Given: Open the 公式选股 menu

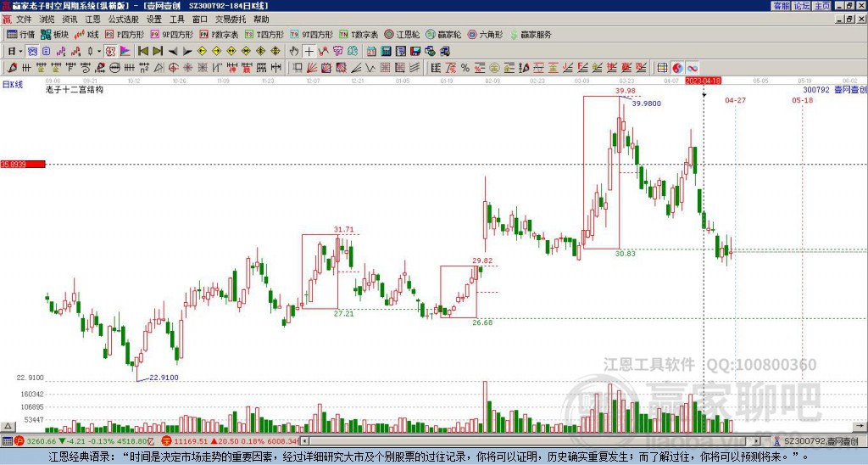Looking at the screenshot, I should pos(124,20).
